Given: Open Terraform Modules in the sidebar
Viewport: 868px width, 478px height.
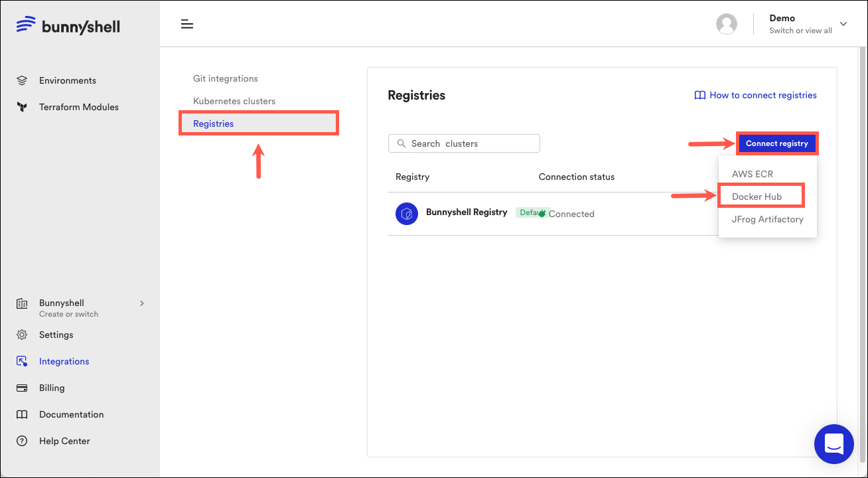Looking at the screenshot, I should 79,107.
